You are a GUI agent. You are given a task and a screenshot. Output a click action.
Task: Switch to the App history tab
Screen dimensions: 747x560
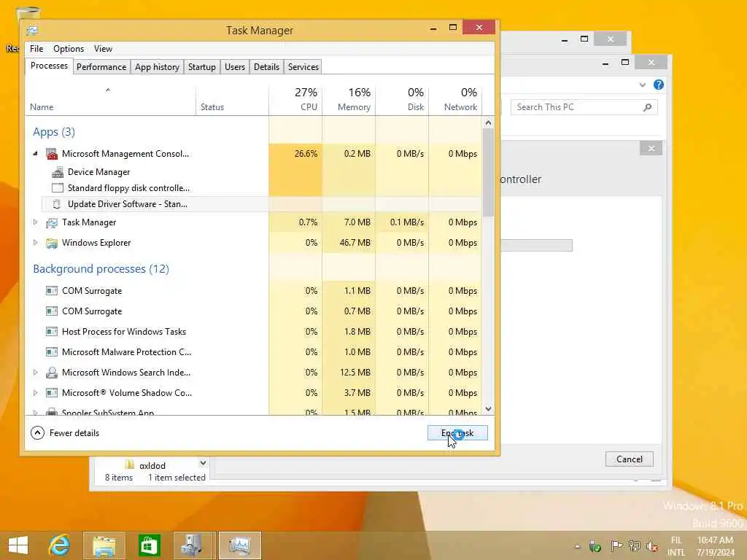158,67
